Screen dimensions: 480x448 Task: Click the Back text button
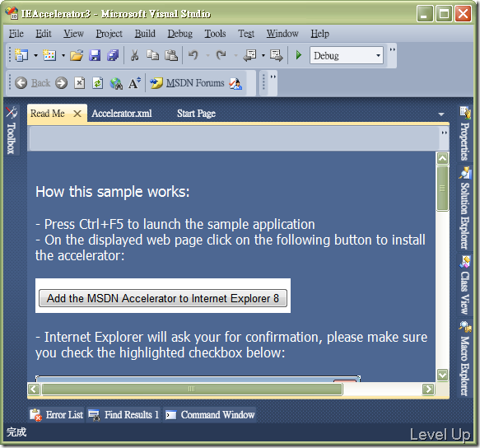[40, 83]
